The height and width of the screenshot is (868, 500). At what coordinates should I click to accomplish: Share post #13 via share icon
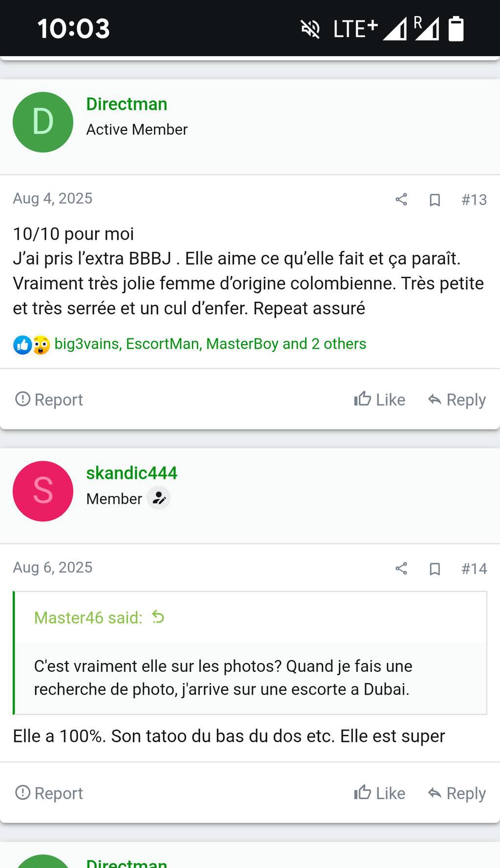[x=401, y=199]
